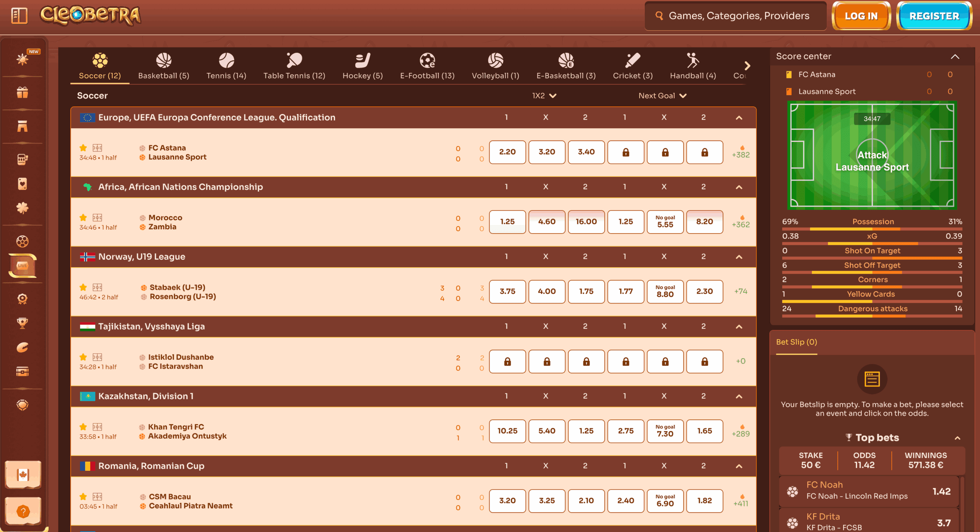Screen dimensions: 980x532
Task: Collapse the Norway, U19 League section
Action: [x=739, y=257]
